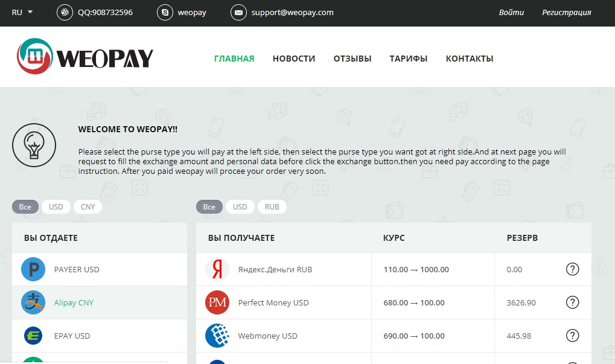Filter give list by USD
The width and height of the screenshot is (615, 364).
(x=56, y=206)
